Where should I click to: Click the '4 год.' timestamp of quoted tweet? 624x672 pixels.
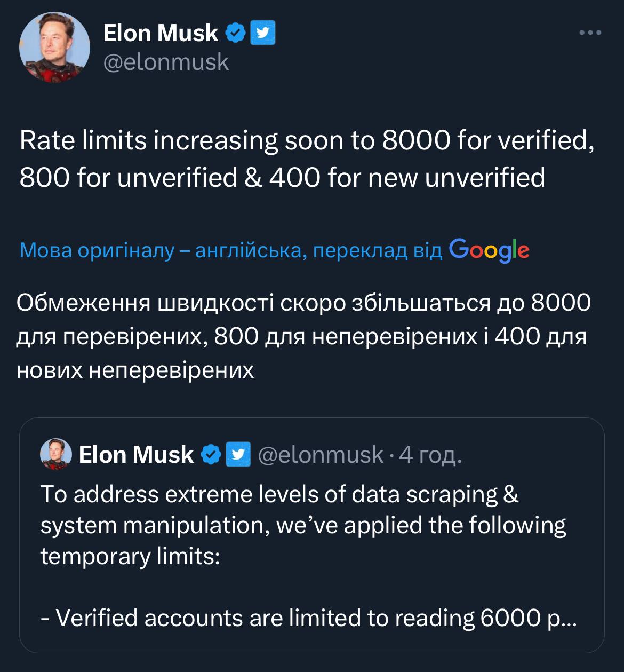[430, 455]
